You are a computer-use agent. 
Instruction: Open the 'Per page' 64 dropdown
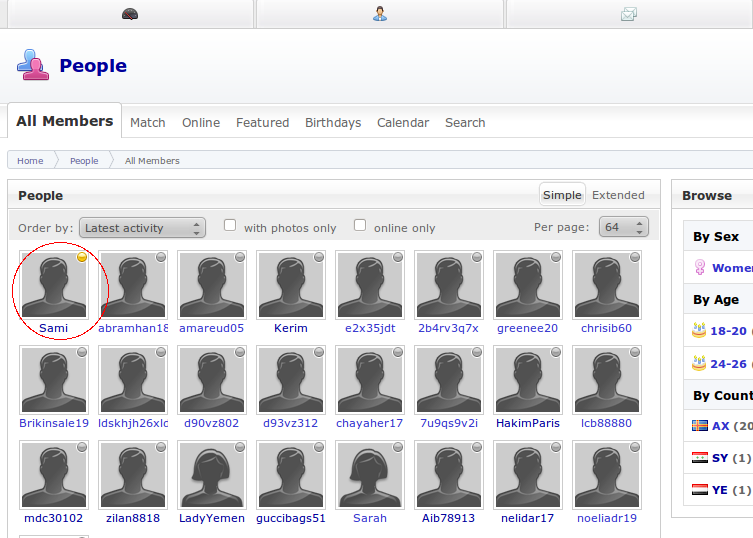(x=623, y=227)
